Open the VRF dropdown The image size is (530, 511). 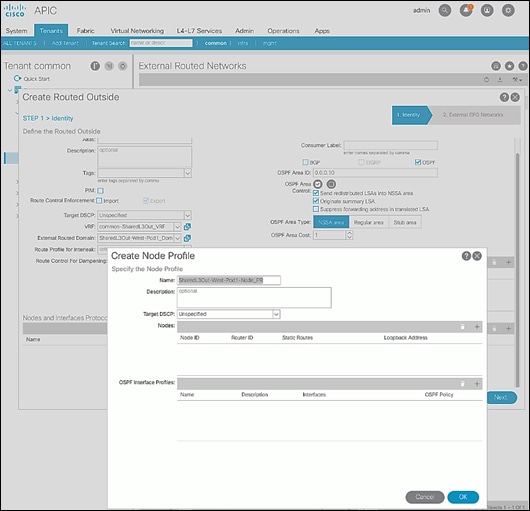[177, 227]
